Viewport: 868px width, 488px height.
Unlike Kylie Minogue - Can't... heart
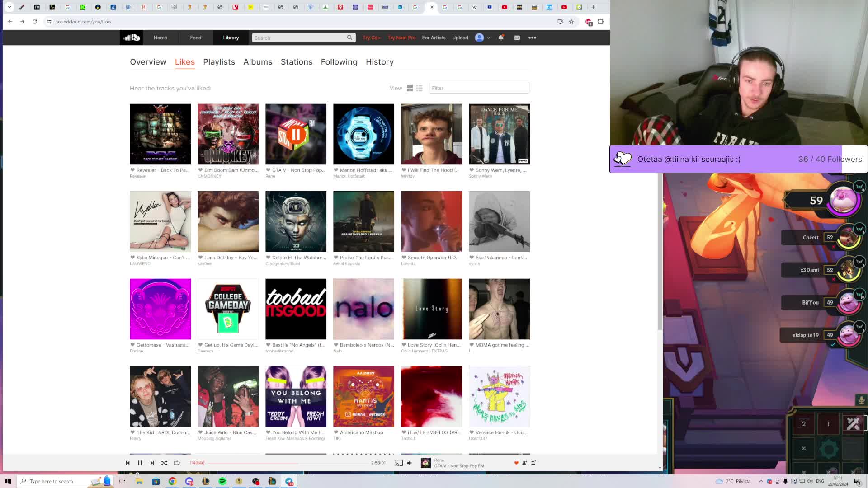(x=132, y=258)
